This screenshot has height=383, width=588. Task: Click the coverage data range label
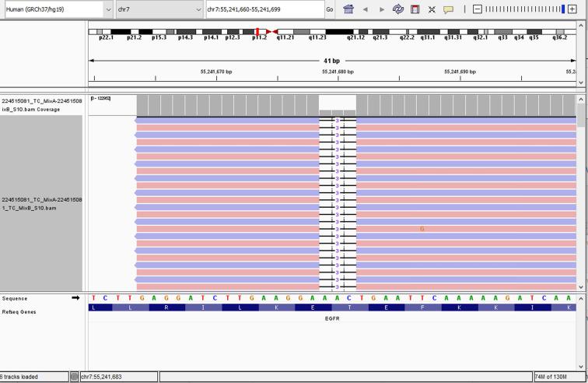coord(100,98)
